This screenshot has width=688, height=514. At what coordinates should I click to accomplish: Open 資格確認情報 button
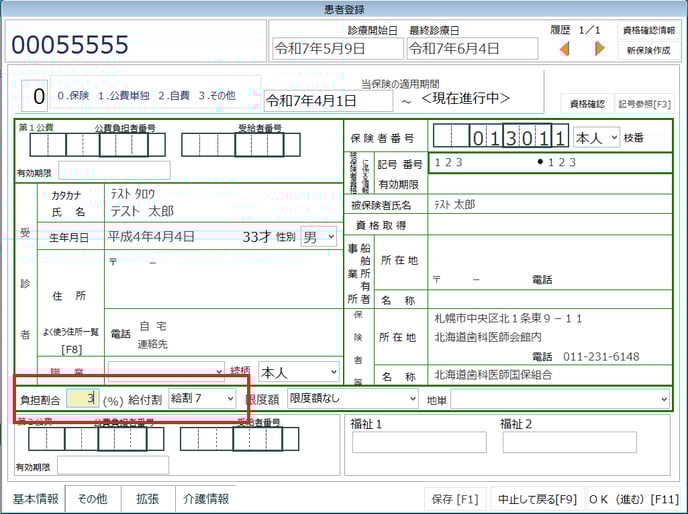point(649,30)
